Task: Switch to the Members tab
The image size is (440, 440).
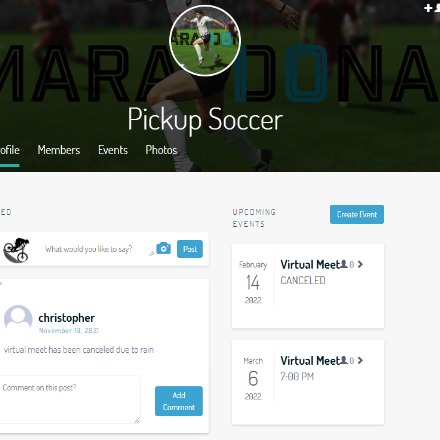Action: click(59, 150)
